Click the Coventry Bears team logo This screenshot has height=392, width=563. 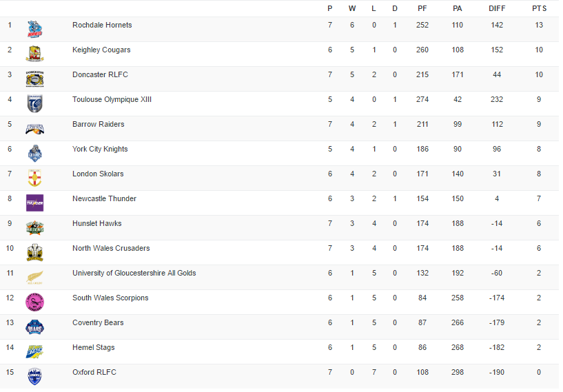(x=35, y=327)
